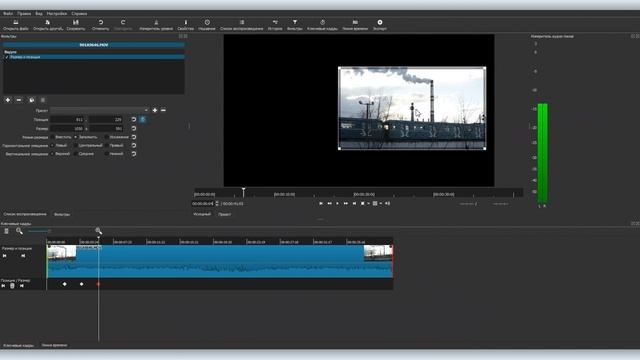Remove selected filter with minus button
Viewport: 640px width, 360px height.
coord(19,100)
